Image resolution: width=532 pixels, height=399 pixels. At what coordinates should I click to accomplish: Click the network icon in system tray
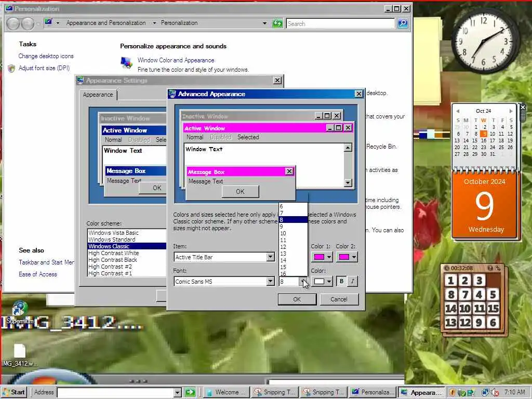pyautogui.click(x=486, y=393)
